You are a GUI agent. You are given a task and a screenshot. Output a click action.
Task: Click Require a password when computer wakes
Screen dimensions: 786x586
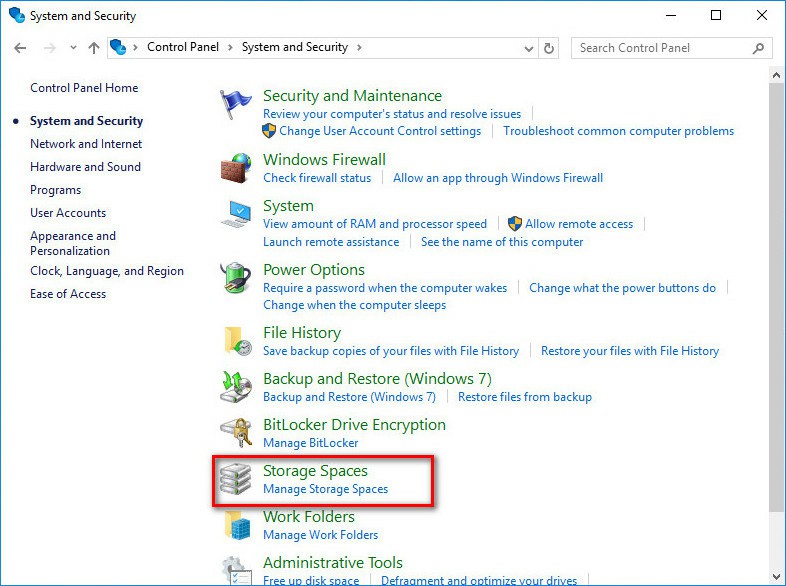point(385,288)
